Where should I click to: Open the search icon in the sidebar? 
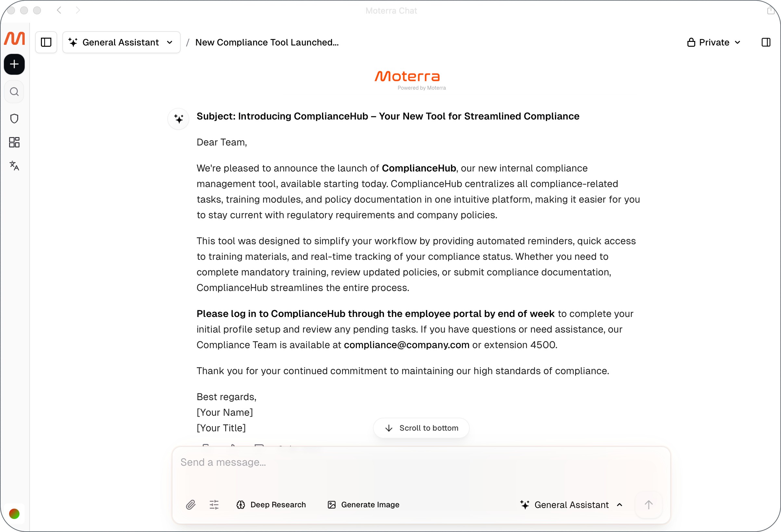click(14, 91)
